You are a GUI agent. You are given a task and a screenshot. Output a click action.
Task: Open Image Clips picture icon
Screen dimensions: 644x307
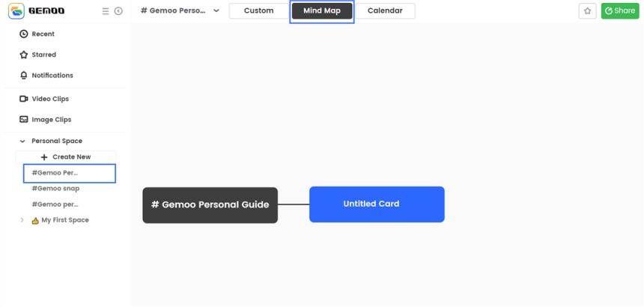click(23, 120)
